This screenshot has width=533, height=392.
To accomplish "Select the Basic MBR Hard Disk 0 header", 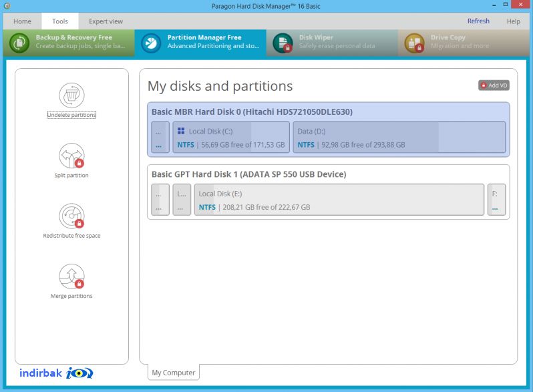I will coord(252,112).
